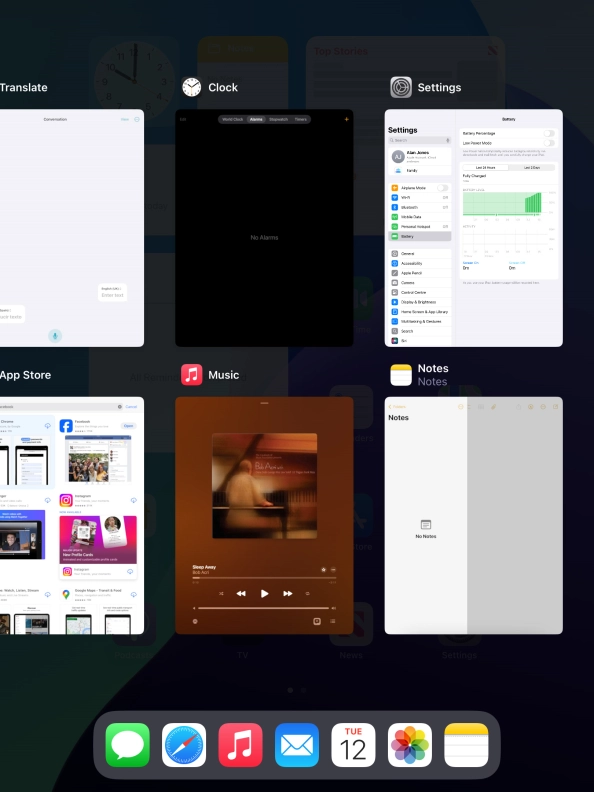The height and width of the screenshot is (792, 594).
Task: Tap New Profile Cards Instagram banner
Action: coord(98,539)
